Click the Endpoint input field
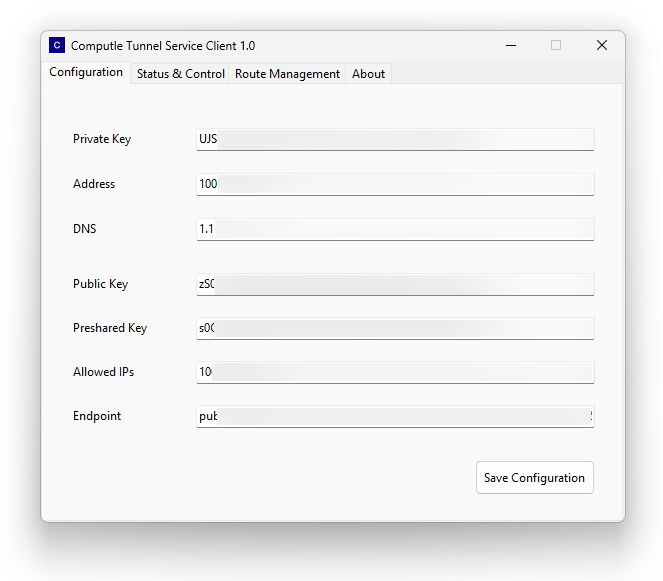663x581 pixels. pos(395,416)
